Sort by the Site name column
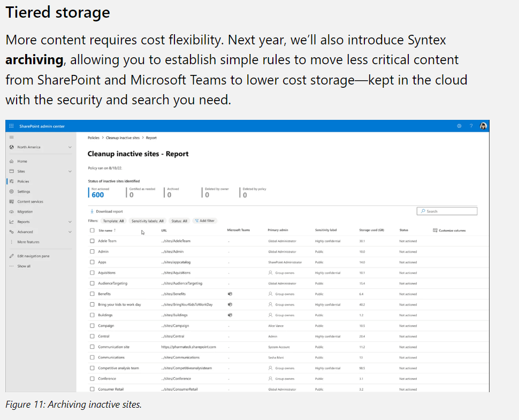 pos(107,231)
